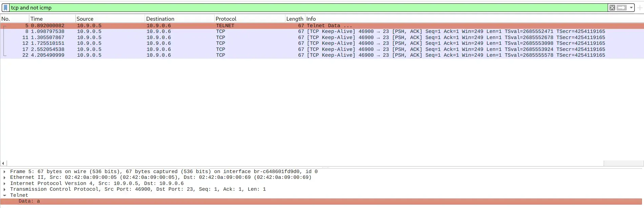Click the filter bookmark icon
This screenshot has width=644, height=208.
(5, 7)
